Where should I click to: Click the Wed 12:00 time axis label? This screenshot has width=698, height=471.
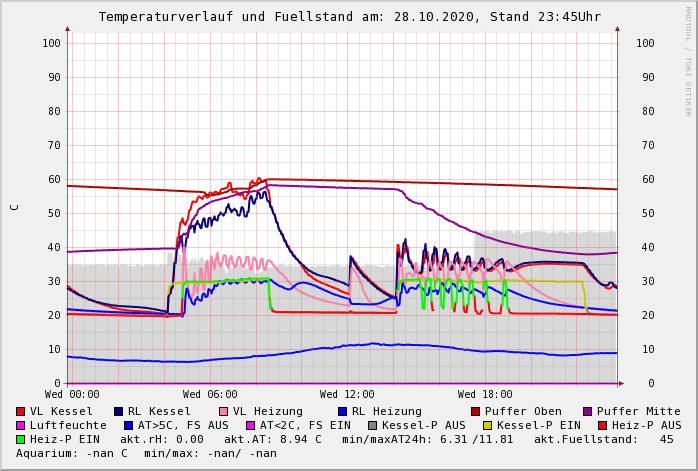click(x=347, y=395)
